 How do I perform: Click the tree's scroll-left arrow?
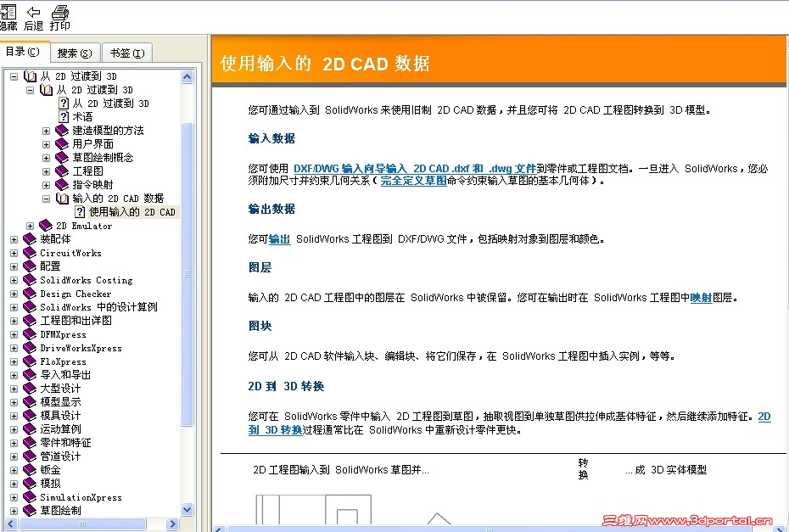10,524
